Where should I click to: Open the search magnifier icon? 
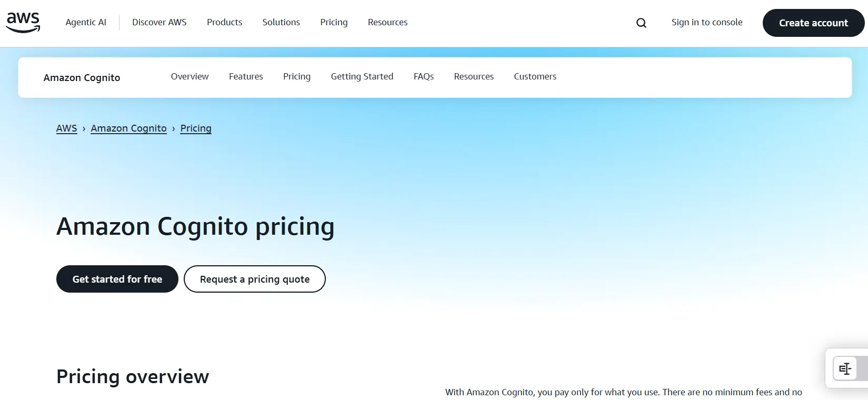[641, 23]
